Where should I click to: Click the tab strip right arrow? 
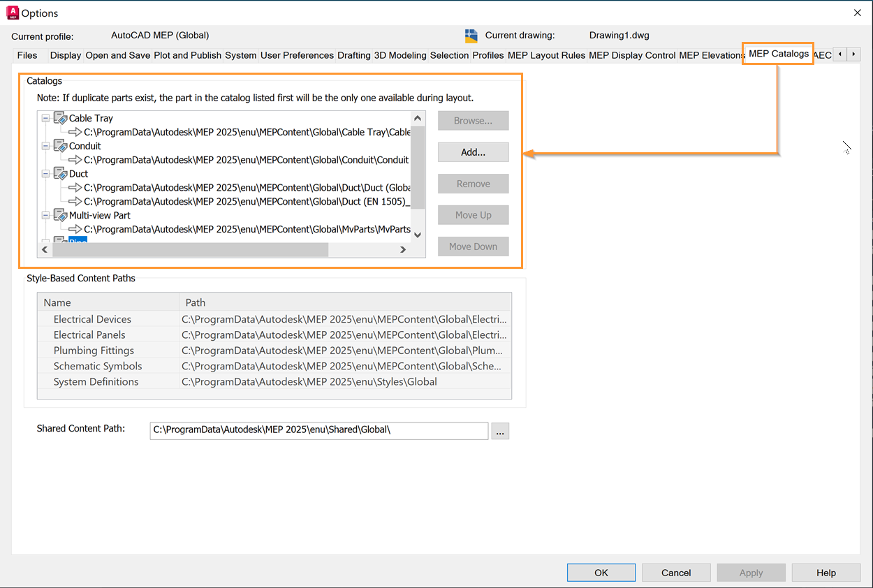853,54
